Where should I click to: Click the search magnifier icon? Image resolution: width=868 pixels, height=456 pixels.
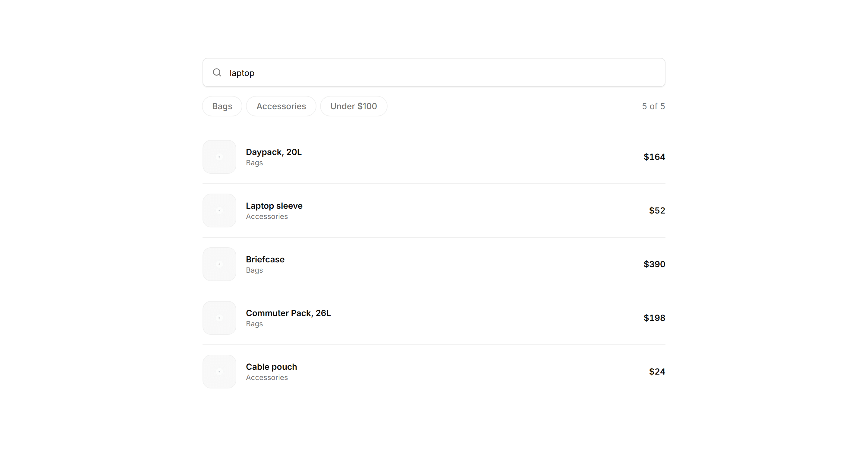pyautogui.click(x=217, y=72)
